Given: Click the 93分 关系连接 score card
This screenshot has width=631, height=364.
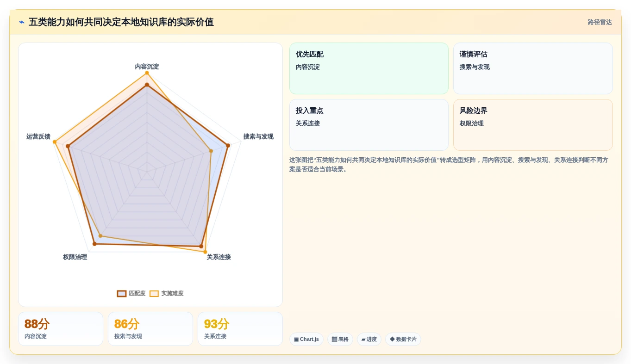Looking at the screenshot, I should pos(240,329).
